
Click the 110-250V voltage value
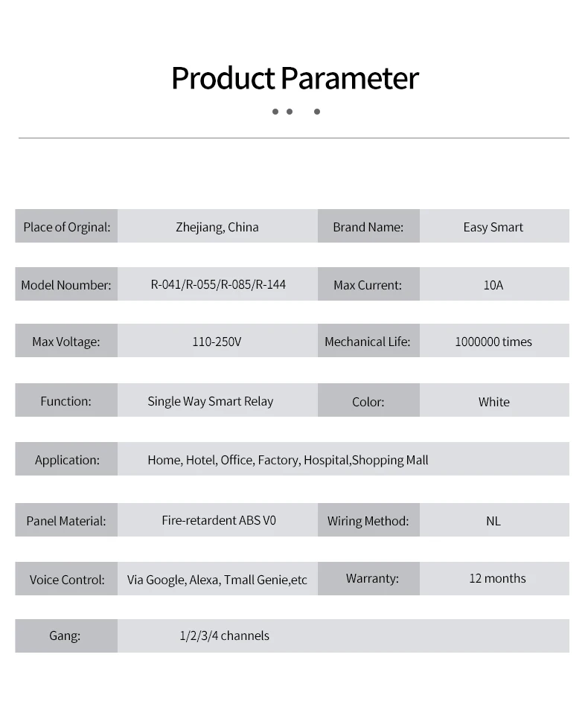tap(217, 342)
